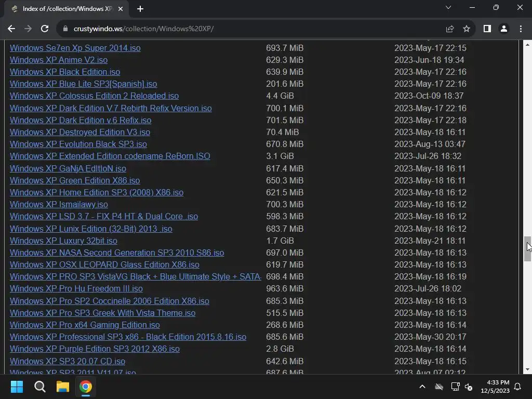Open Dark Edition V.7 Rebirth Refix Version.iso
This screenshot has width=532, height=399.
111,108
